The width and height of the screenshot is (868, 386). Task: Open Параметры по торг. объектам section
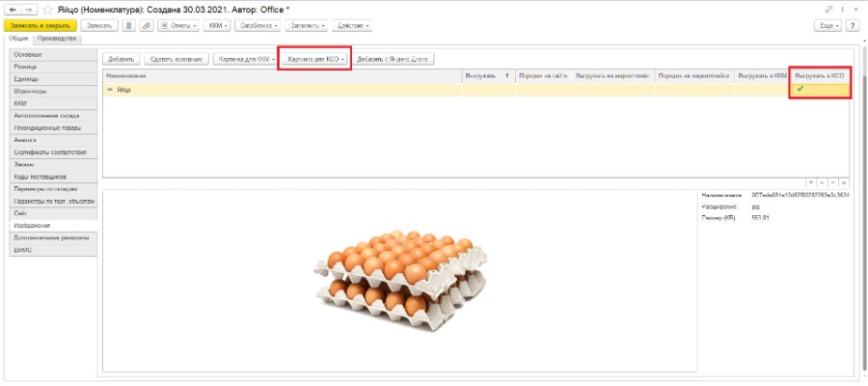tap(54, 201)
